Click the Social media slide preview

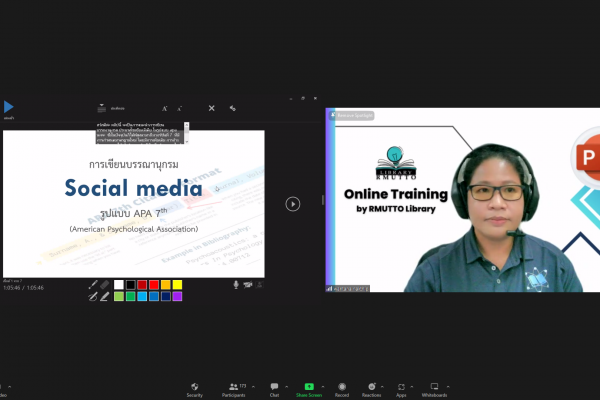134,204
